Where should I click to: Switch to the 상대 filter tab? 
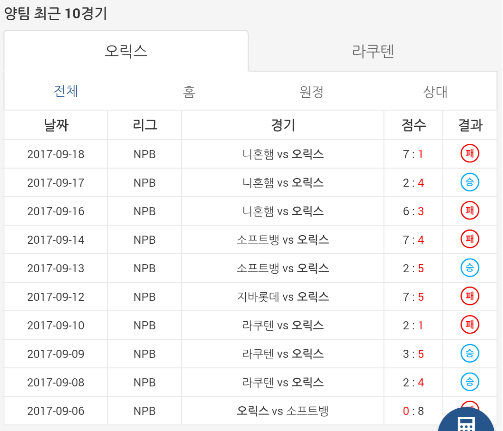(435, 91)
